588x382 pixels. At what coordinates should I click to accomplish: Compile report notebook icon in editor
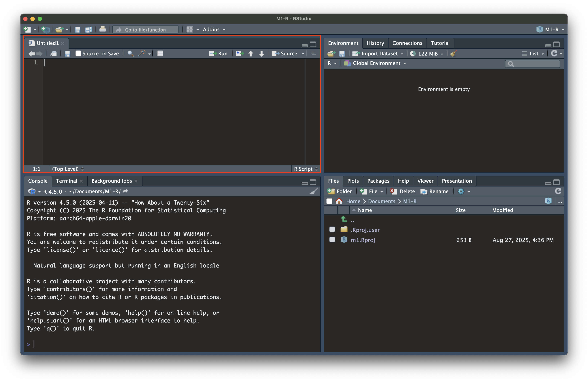coord(160,54)
